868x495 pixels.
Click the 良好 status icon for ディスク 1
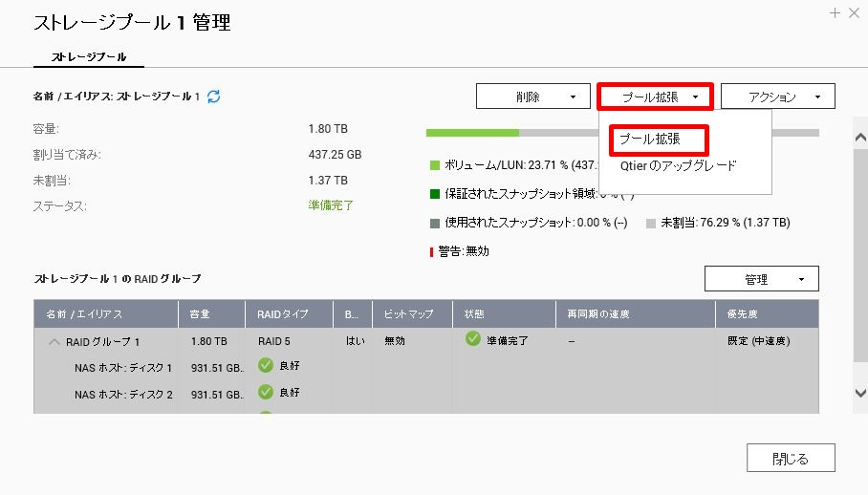[266, 365]
